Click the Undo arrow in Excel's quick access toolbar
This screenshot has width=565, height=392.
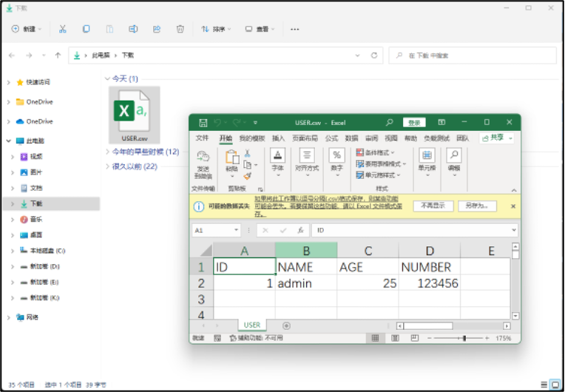(217, 123)
